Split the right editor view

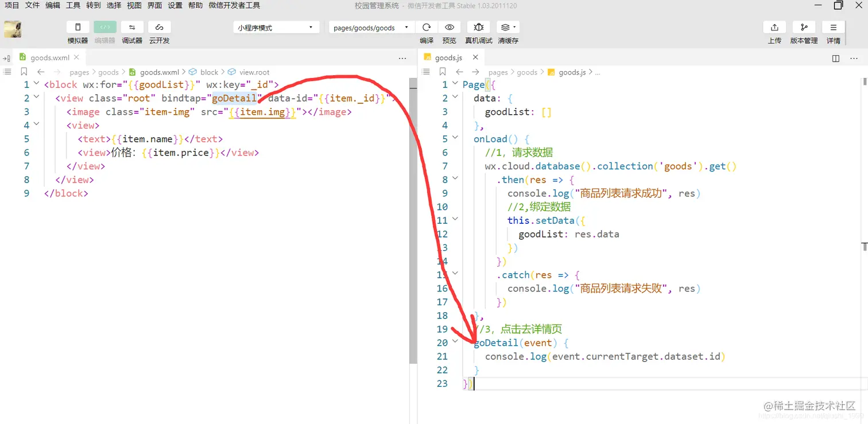(836, 58)
